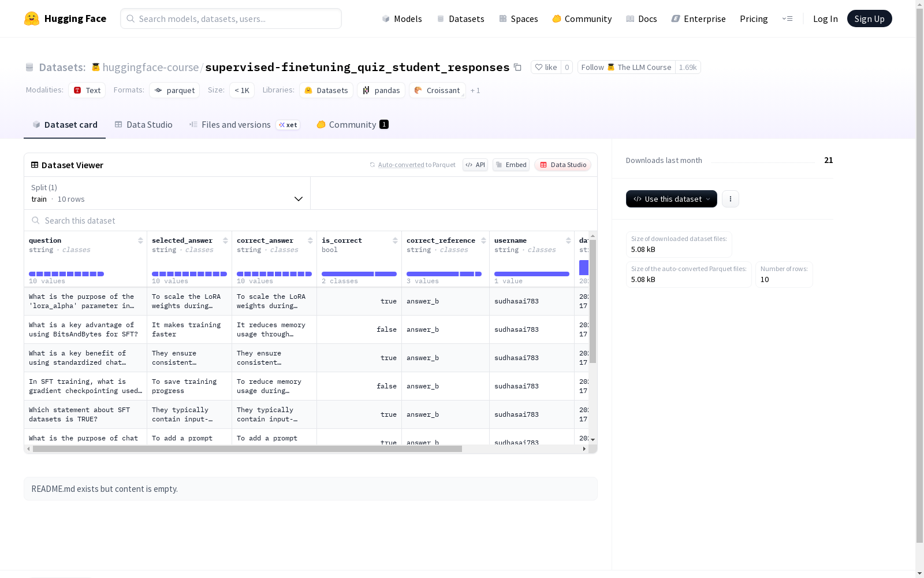Click the 'To save training progress' cell

tap(189, 386)
